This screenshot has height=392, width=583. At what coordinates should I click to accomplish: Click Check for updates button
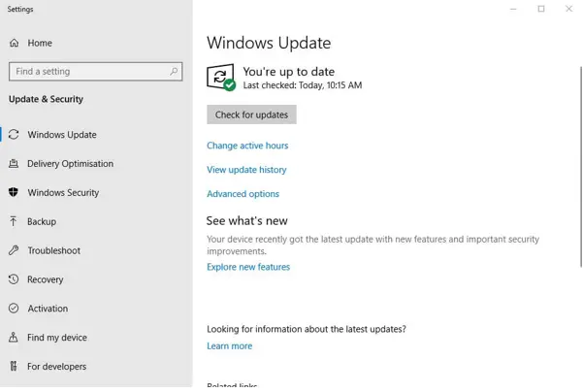click(x=251, y=114)
